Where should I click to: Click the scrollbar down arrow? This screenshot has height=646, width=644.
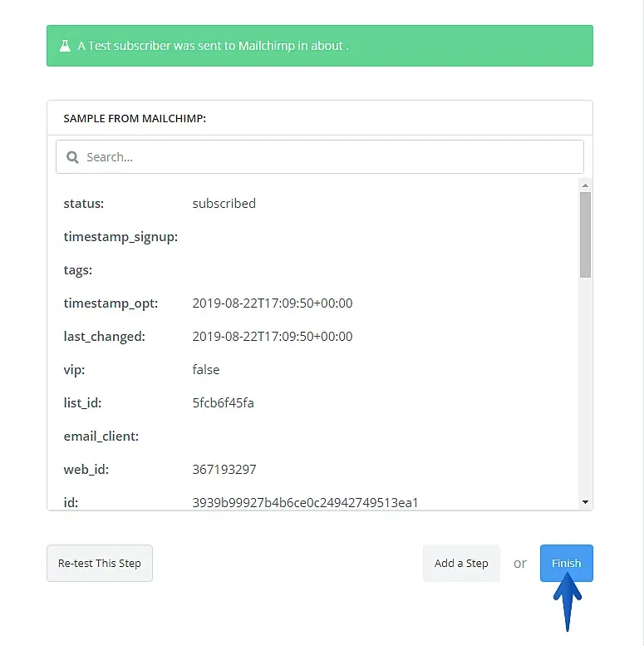(585, 502)
